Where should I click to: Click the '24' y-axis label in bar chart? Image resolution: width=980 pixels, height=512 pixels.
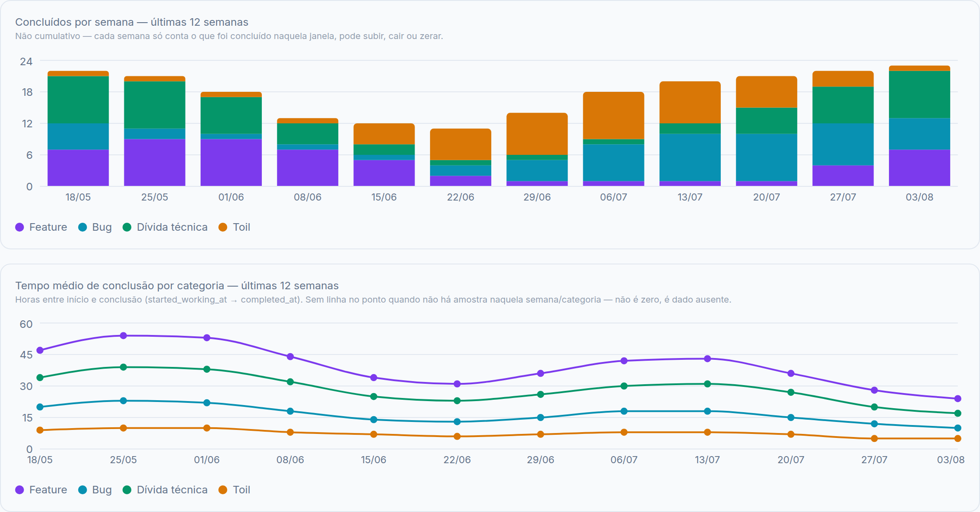pyautogui.click(x=26, y=61)
